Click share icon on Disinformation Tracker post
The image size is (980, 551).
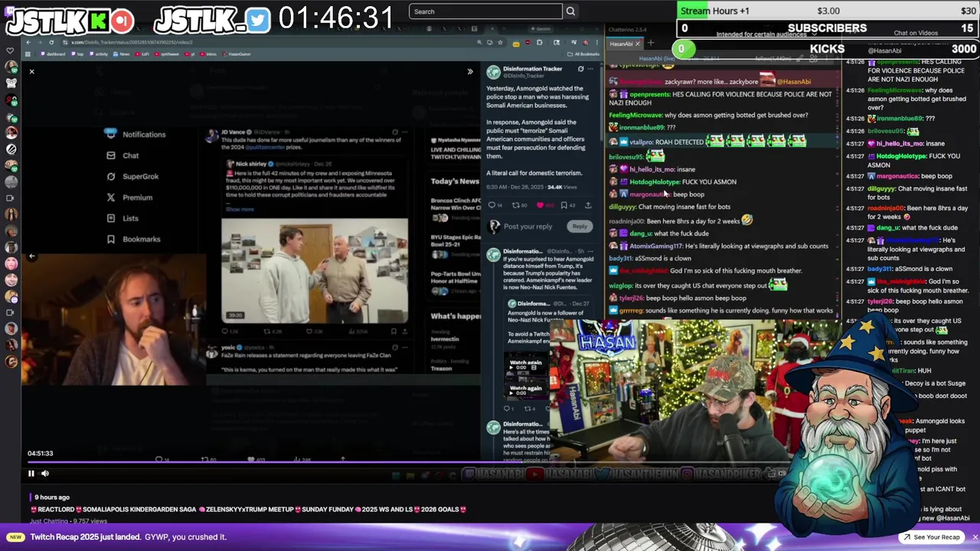[x=588, y=205]
